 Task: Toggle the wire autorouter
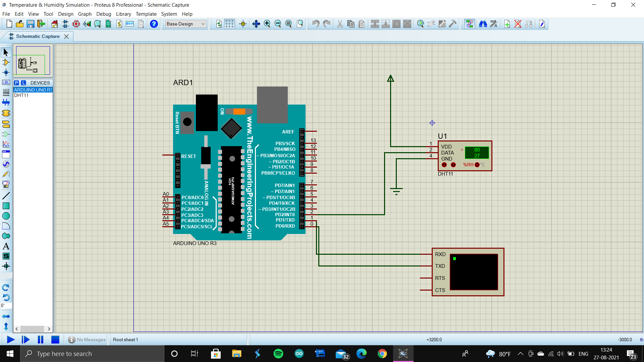point(470,24)
